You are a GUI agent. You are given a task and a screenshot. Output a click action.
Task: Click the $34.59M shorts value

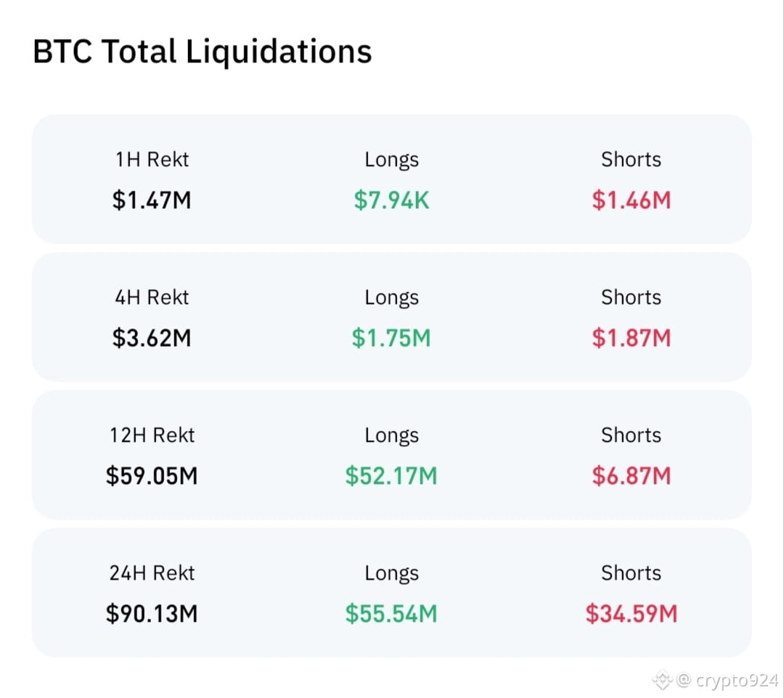click(631, 614)
